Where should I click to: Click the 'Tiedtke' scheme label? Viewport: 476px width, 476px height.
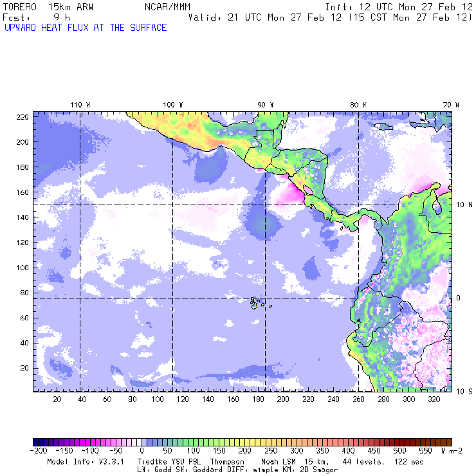click(152, 462)
